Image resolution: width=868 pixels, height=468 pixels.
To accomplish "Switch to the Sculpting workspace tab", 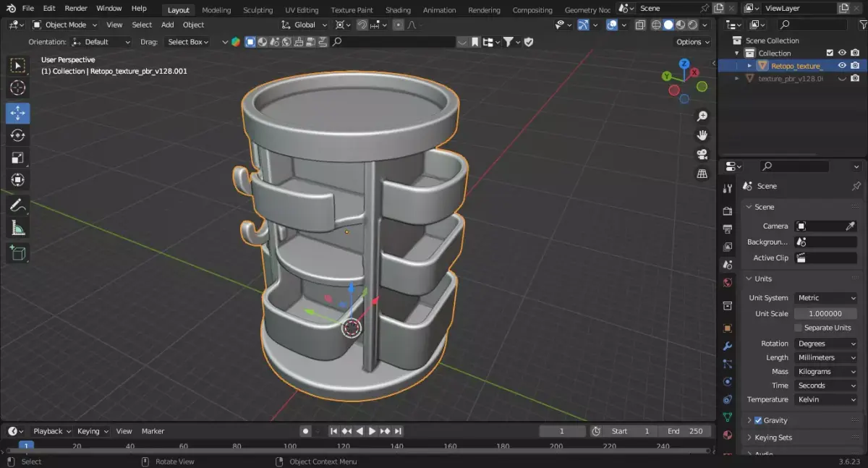I will coord(258,10).
